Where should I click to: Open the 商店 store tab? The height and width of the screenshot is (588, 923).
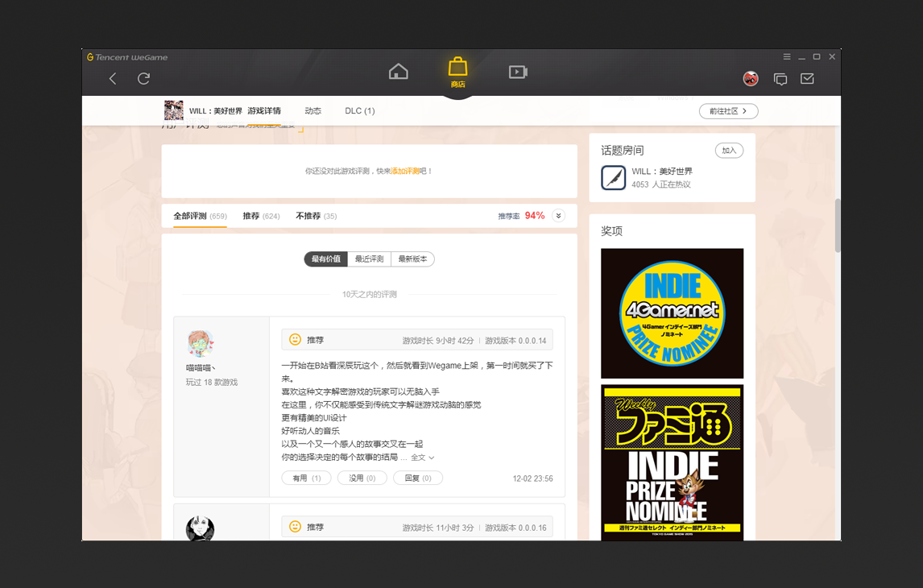(458, 72)
